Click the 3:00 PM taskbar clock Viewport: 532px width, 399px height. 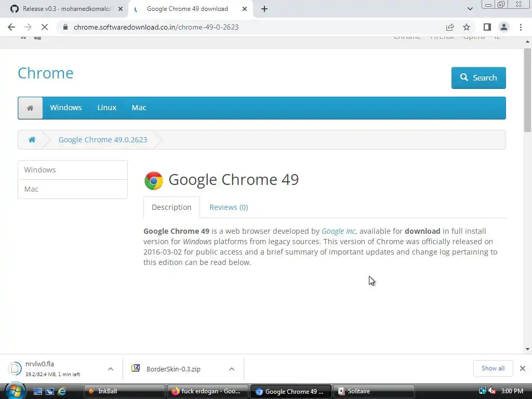512,391
